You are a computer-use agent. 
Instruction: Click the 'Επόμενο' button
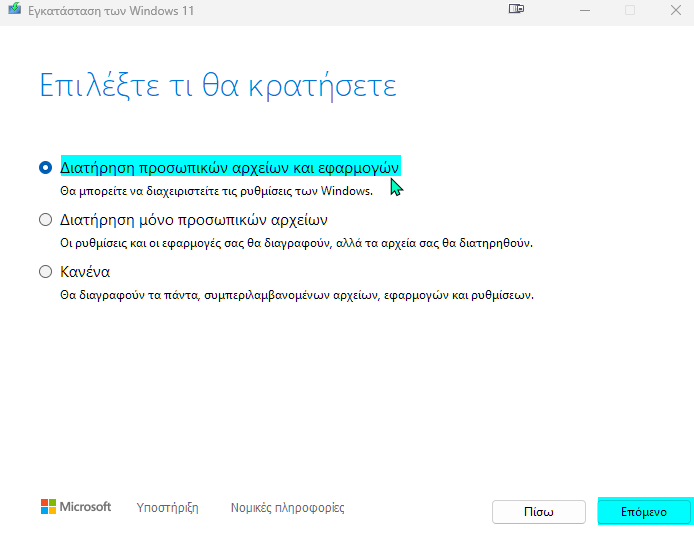coord(644,512)
